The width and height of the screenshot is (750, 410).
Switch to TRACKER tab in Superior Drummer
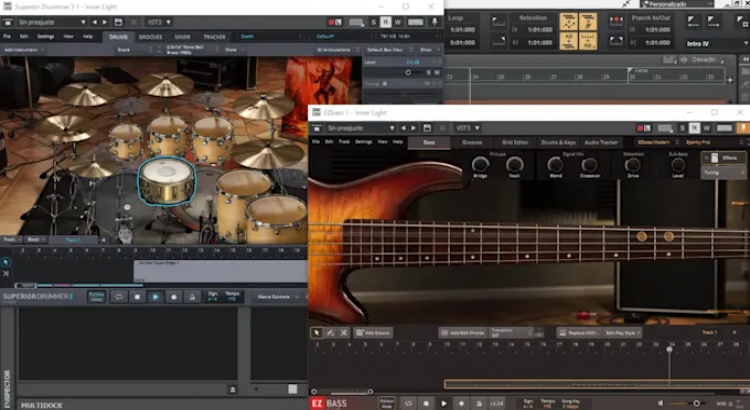[x=214, y=37]
